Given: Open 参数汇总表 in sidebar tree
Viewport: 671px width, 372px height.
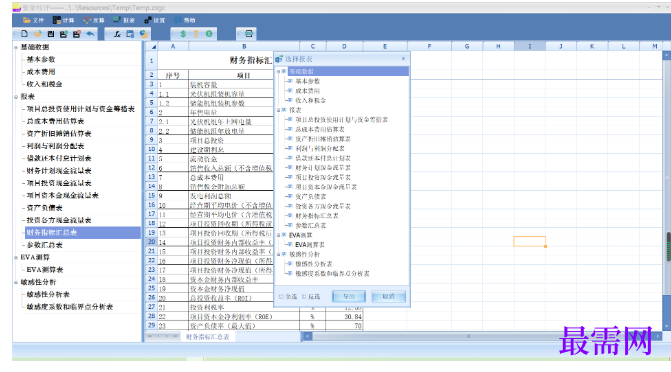Looking at the screenshot, I should (45, 245).
